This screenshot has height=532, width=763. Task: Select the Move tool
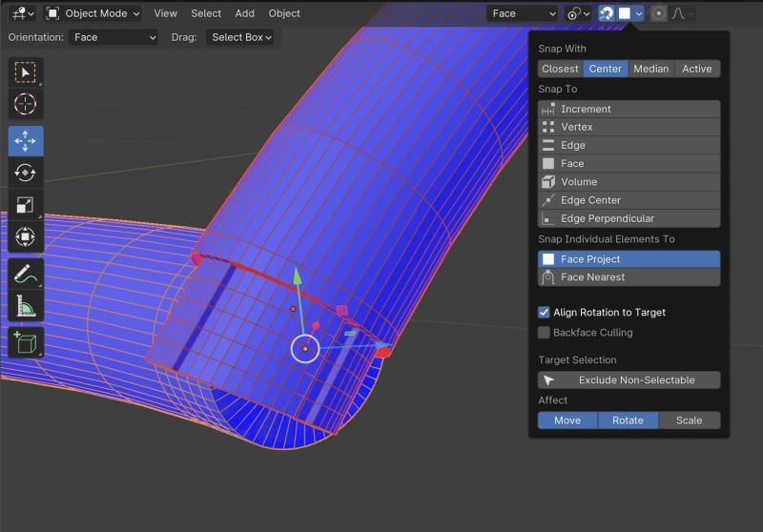point(26,141)
